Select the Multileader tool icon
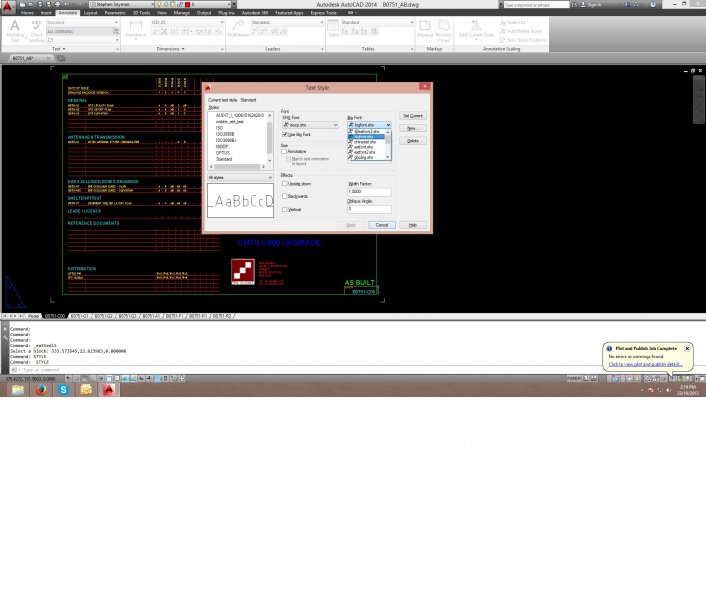 pos(238,26)
